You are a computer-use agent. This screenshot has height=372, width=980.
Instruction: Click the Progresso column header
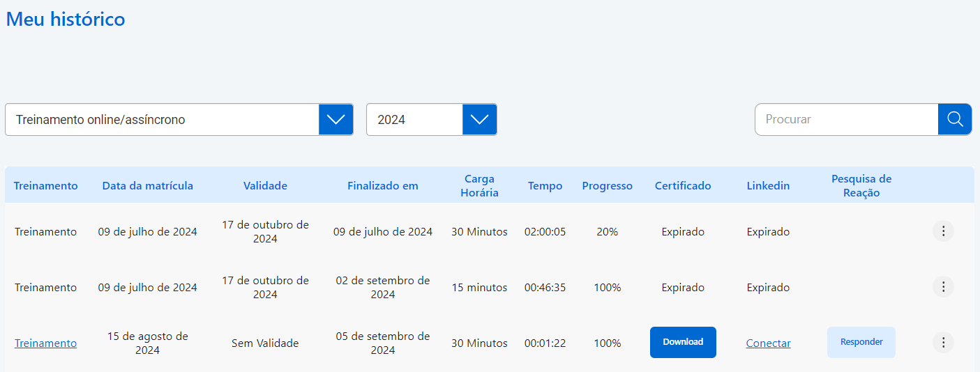[x=608, y=186]
